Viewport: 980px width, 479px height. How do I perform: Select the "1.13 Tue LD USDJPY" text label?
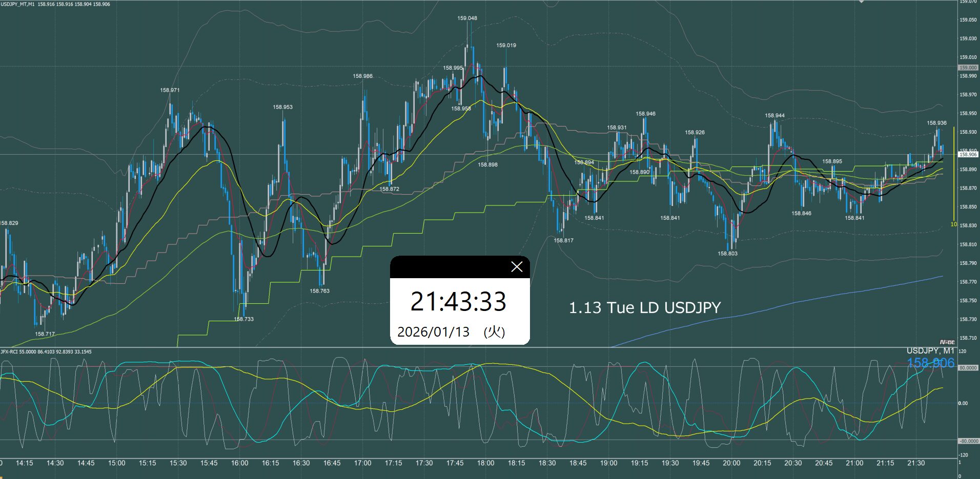point(645,308)
